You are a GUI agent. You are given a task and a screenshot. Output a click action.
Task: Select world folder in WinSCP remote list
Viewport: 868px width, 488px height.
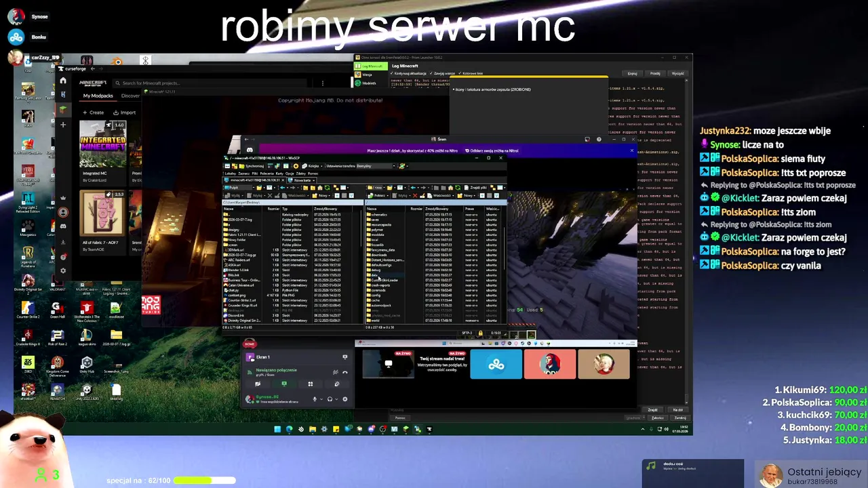tap(375, 321)
